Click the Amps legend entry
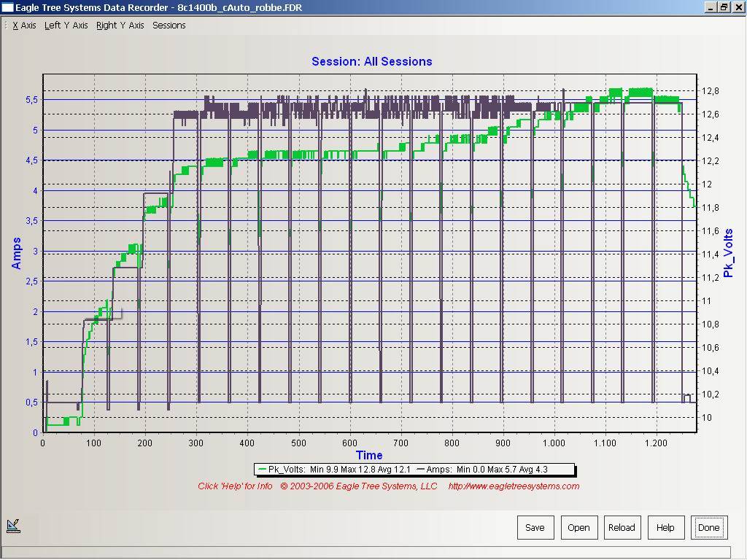The height and width of the screenshot is (560, 747). pyautogui.click(x=482, y=470)
